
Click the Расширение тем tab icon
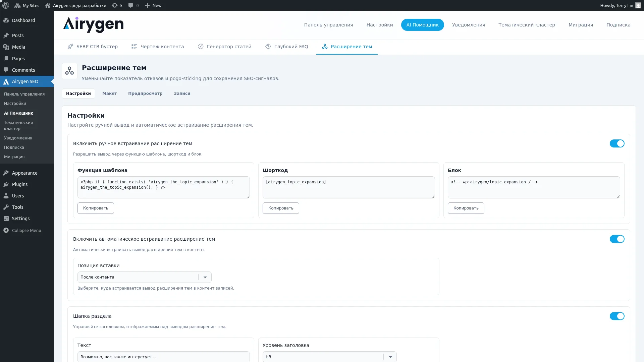tap(325, 47)
